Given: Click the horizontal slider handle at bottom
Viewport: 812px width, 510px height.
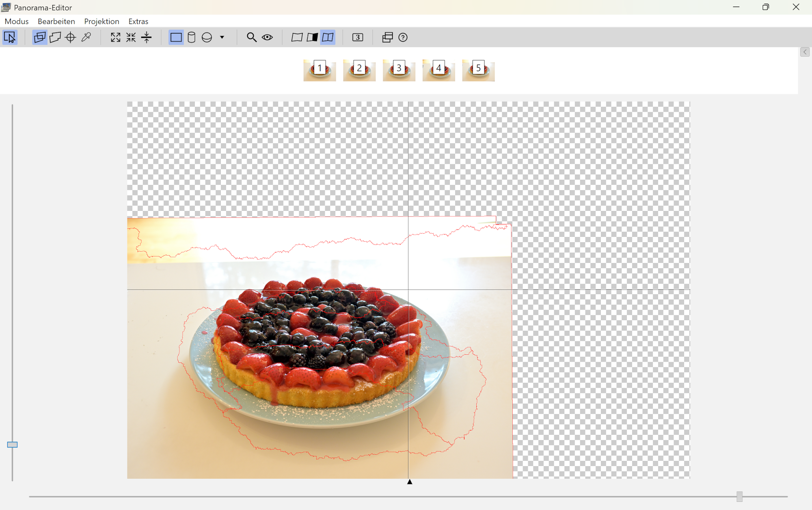Looking at the screenshot, I should [739, 496].
